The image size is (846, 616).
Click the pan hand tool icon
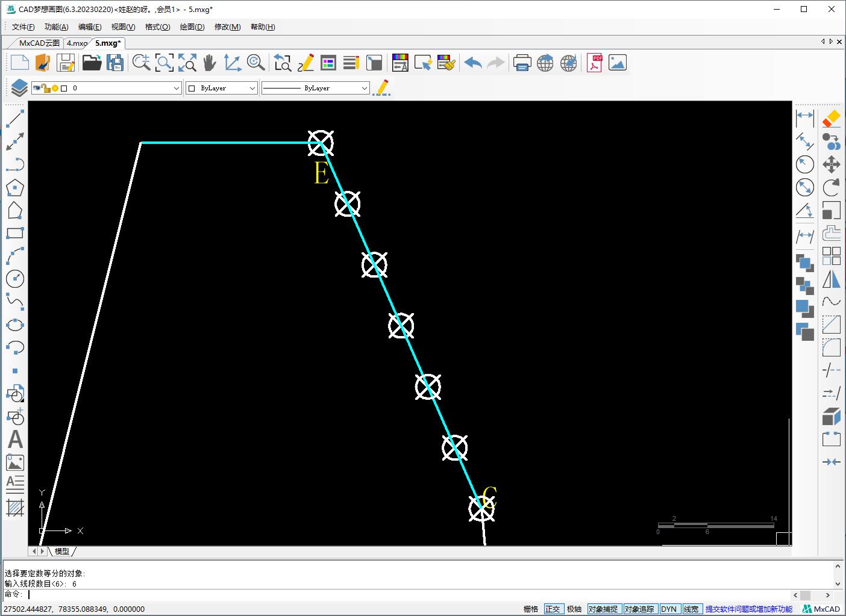(x=209, y=63)
